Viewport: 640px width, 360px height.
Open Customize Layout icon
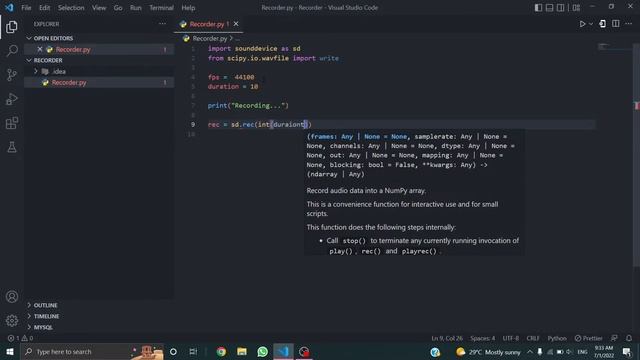click(x=576, y=8)
